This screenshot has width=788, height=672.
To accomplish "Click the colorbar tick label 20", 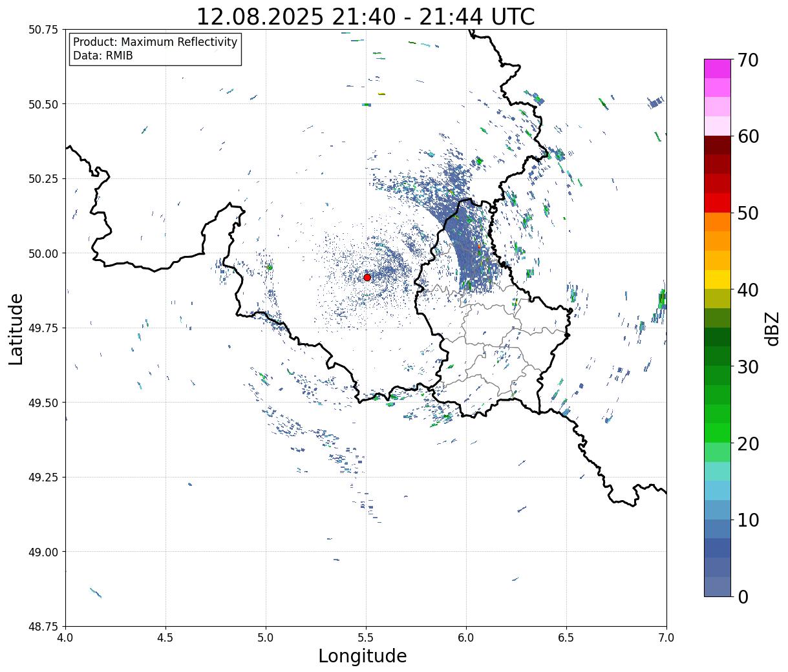I will [x=748, y=444].
